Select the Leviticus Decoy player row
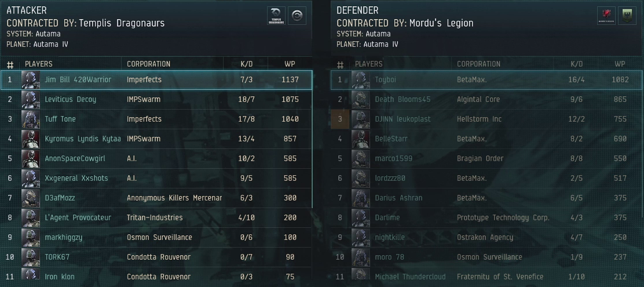Screen dimensions: 644x287 pos(156,100)
